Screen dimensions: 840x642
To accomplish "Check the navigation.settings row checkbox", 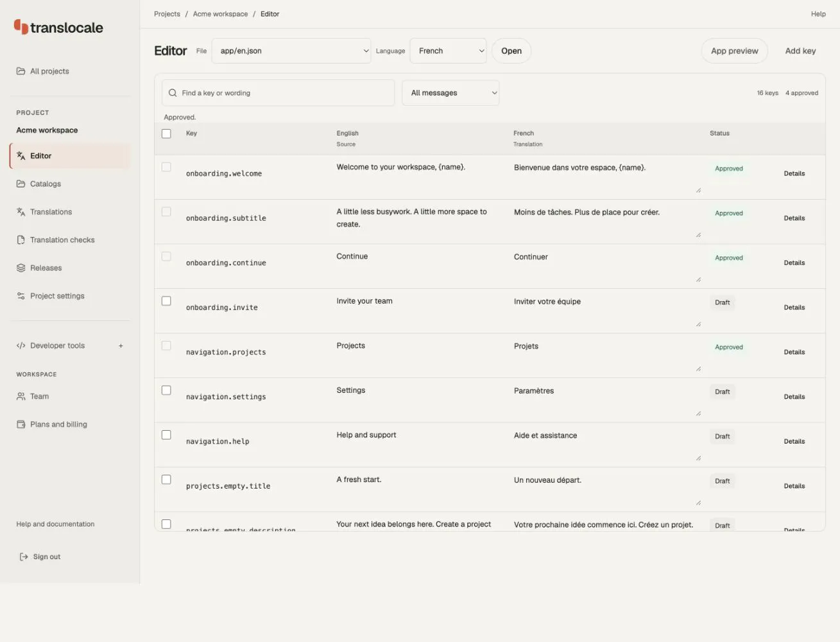I will coord(166,390).
